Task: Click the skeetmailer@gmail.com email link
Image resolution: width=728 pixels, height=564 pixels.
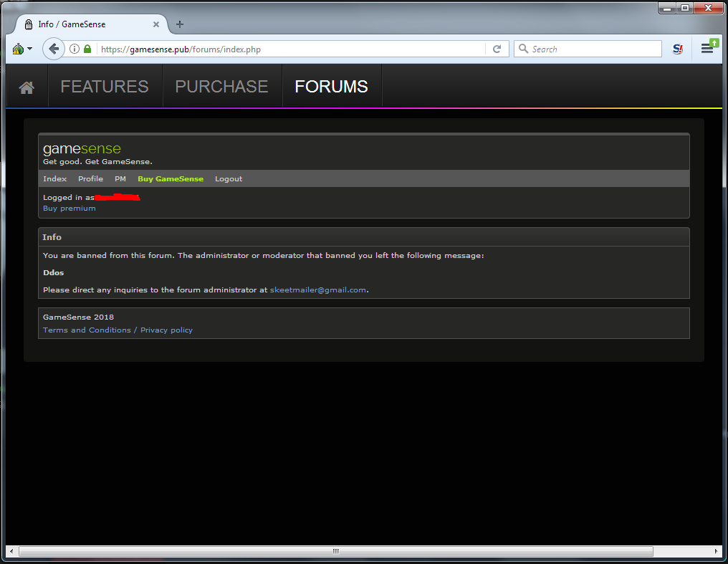Action: click(318, 290)
